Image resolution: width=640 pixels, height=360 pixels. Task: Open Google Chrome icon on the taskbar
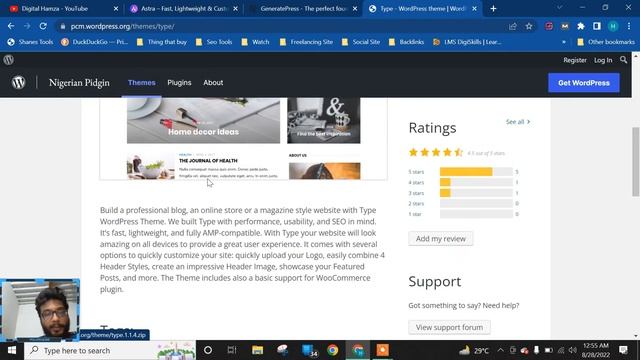click(333, 350)
